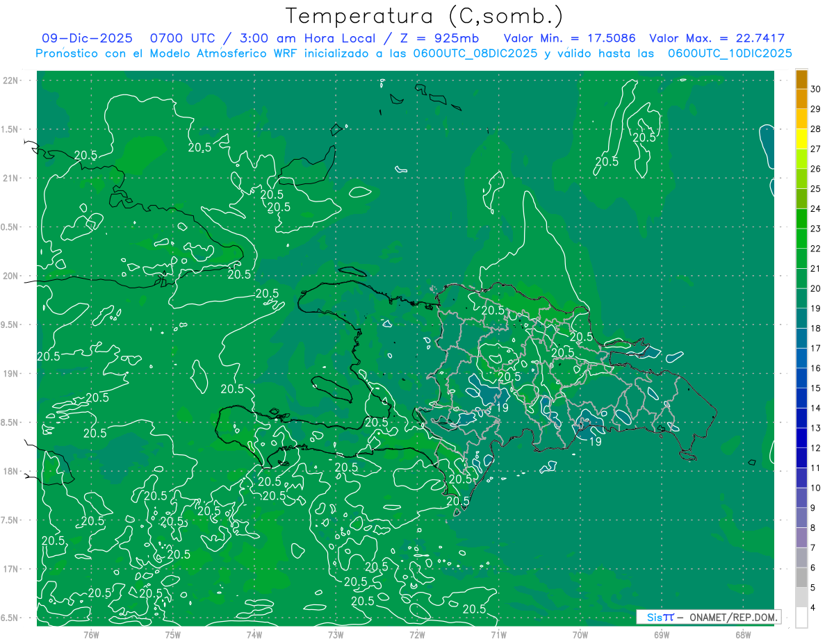Click the init time "0600UTC_08DIC2025"
Image resolution: width=834 pixels, height=644 pixels.
pos(475,53)
